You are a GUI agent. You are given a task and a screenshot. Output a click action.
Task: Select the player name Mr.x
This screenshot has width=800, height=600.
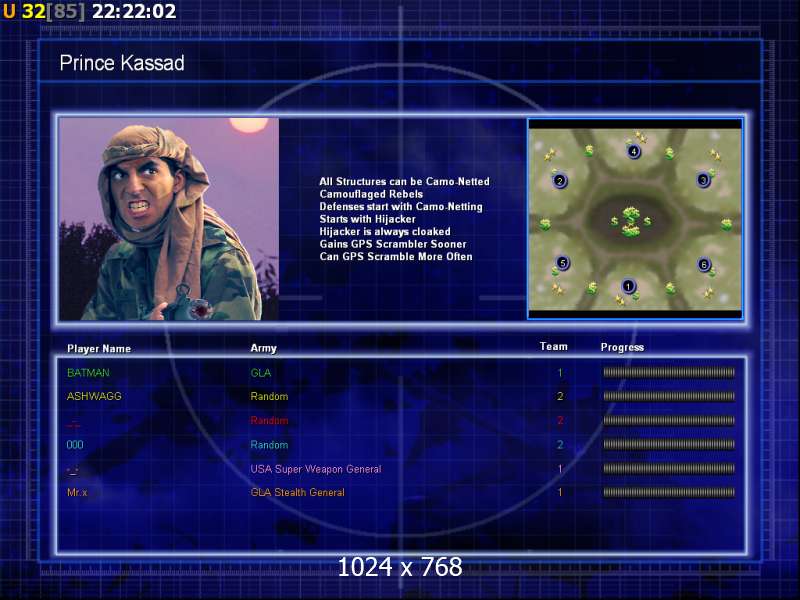(x=77, y=492)
